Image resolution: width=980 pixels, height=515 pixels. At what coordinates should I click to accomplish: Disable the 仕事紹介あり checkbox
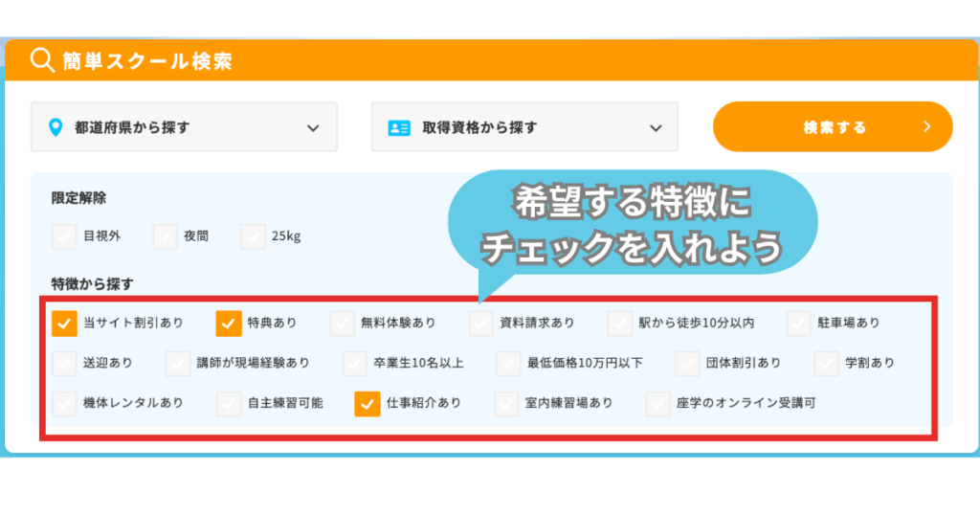pos(367,404)
